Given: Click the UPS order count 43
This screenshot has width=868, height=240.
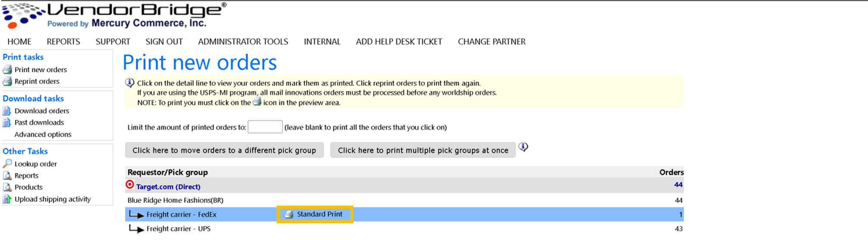Looking at the screenshot, I should (679, 229).
